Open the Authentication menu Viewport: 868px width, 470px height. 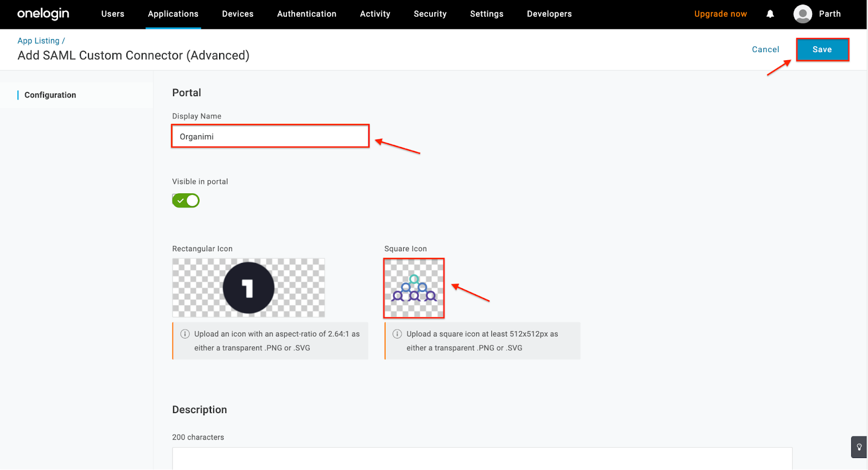307,14
